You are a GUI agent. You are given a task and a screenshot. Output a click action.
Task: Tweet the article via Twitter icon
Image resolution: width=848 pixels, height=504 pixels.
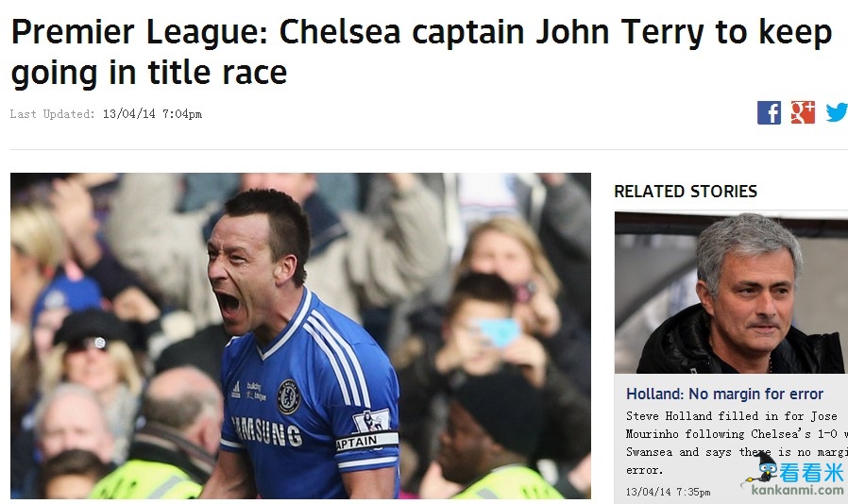836,112
